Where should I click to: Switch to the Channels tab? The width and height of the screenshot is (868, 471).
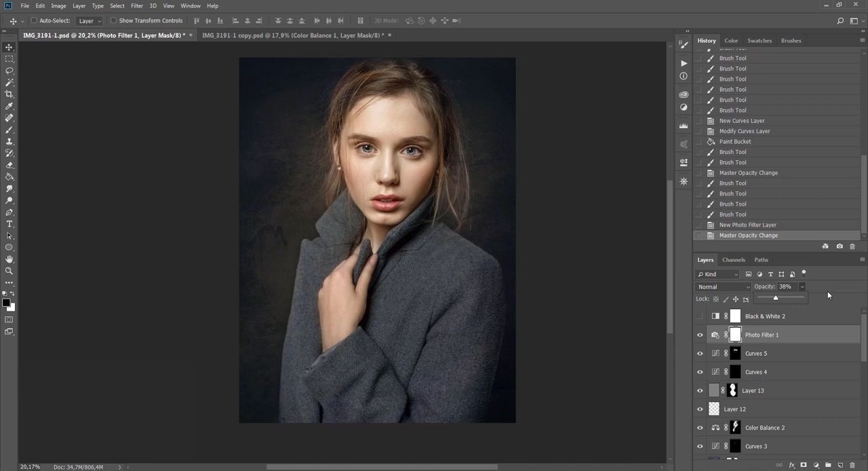click(x=734, y=260)
